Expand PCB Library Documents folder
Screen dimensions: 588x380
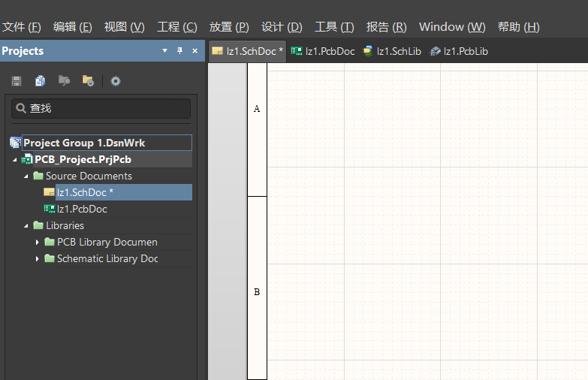pyautogui.click(x=37, y=243)
